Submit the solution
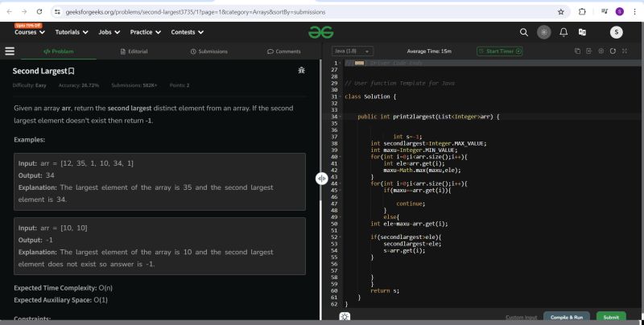 tap(611, 317)
